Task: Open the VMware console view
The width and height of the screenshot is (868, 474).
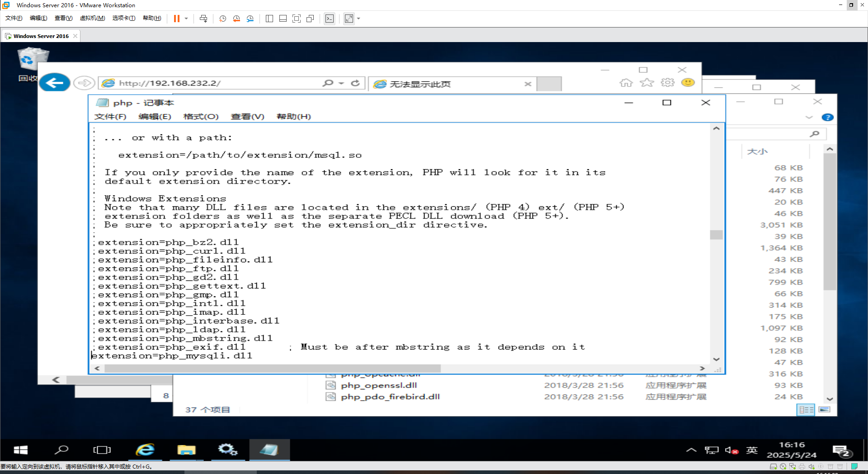Action: point(330,19)
